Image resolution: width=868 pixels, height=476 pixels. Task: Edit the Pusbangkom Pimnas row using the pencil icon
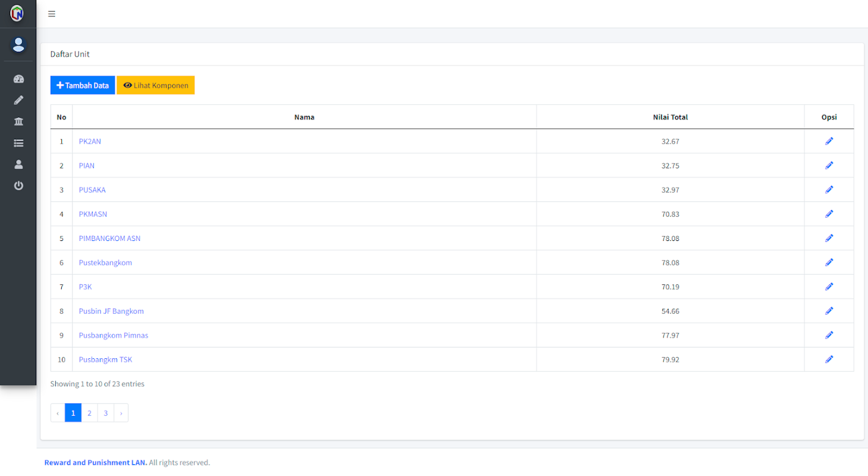[x=829, y=335]
